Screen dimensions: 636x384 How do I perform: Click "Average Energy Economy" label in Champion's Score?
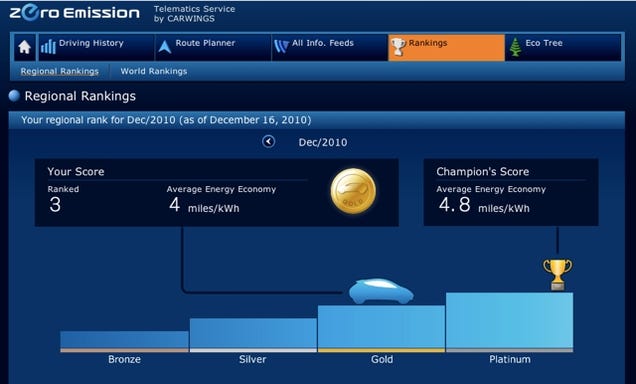(491, 189)
